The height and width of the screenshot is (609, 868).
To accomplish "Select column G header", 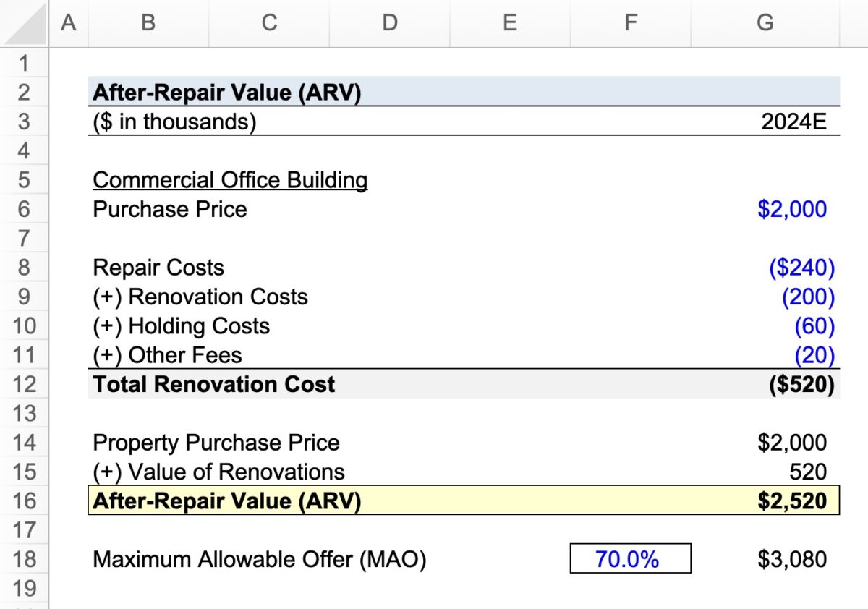I will click(765, 22).
